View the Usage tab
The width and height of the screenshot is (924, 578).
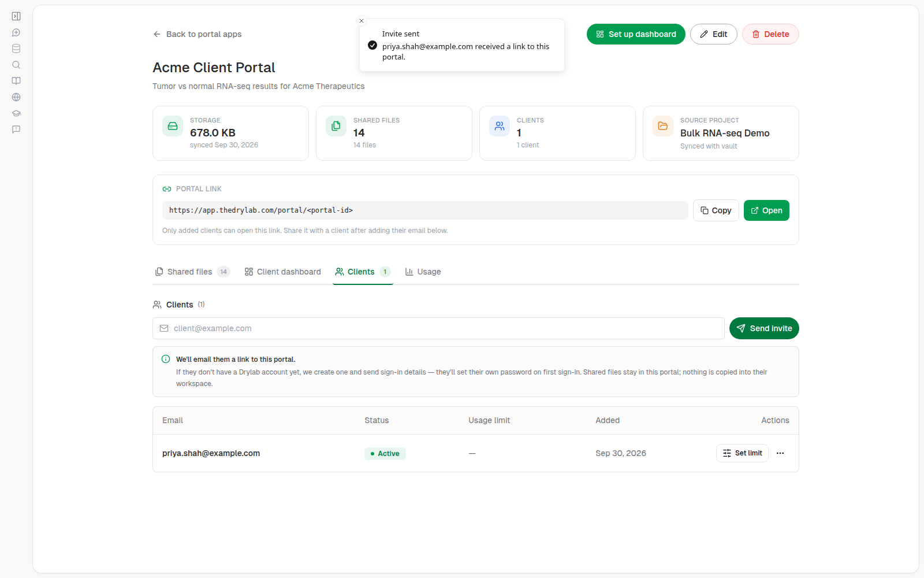pyautogui.click(x=423, y=272)
